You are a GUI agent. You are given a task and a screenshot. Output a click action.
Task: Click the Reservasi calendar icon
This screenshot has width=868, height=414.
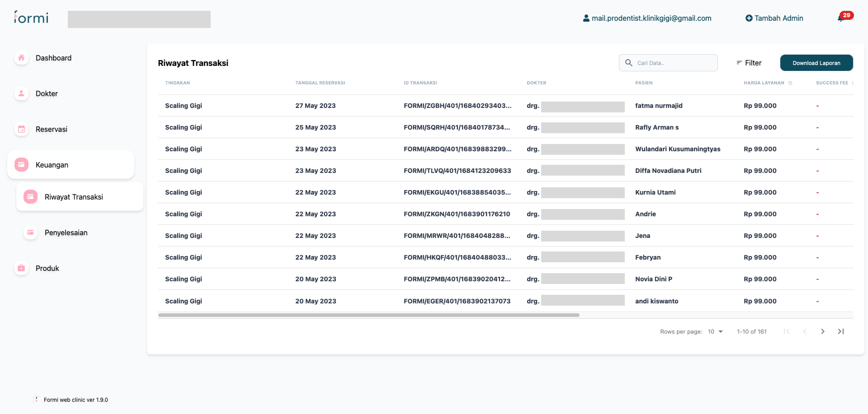pos(21,129)
